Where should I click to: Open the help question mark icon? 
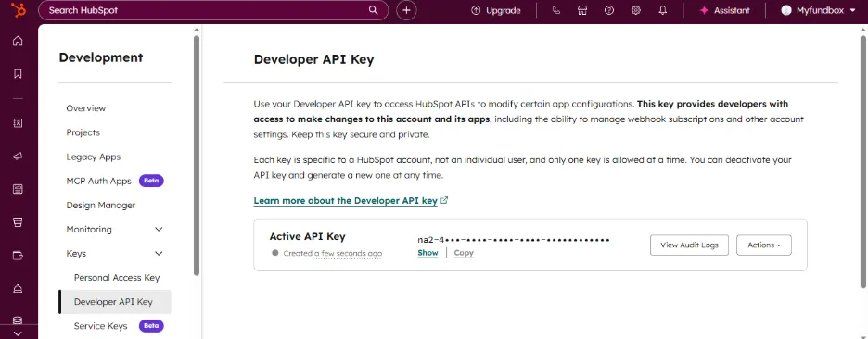[609, 10]
